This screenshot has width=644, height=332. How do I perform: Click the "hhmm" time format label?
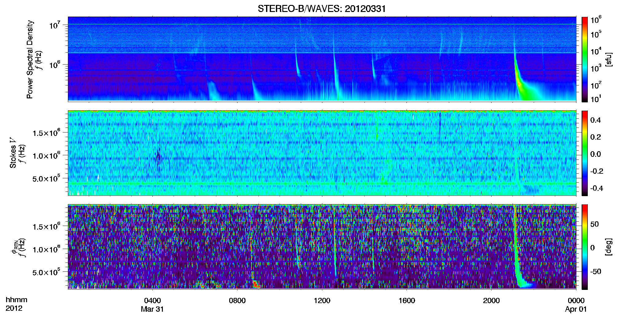tap(16, 300)
